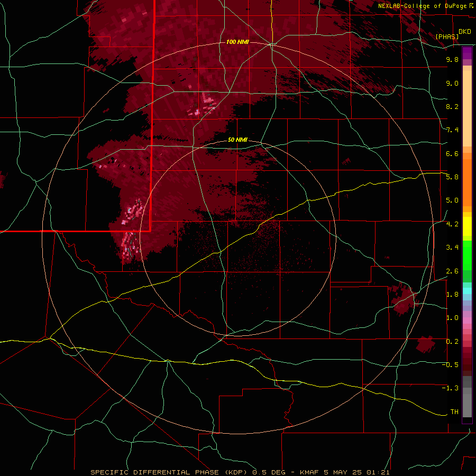Click the TH threshold label on the scale
This screenshot has width=476, height=476.
[454, 412]
